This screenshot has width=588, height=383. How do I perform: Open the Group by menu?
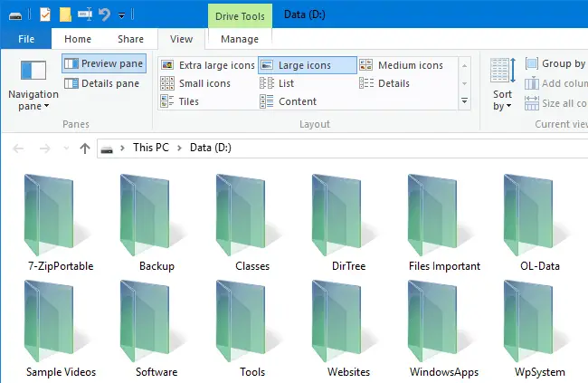555,63
